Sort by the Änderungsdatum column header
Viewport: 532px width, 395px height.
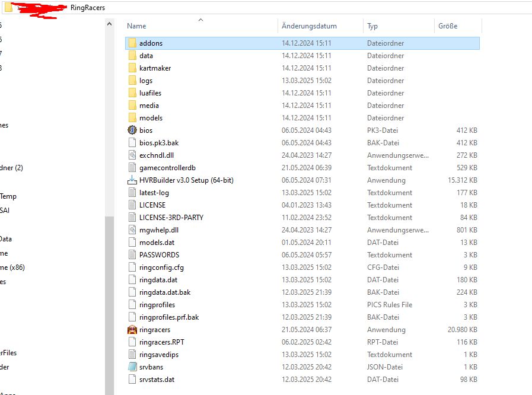(309, 26)
